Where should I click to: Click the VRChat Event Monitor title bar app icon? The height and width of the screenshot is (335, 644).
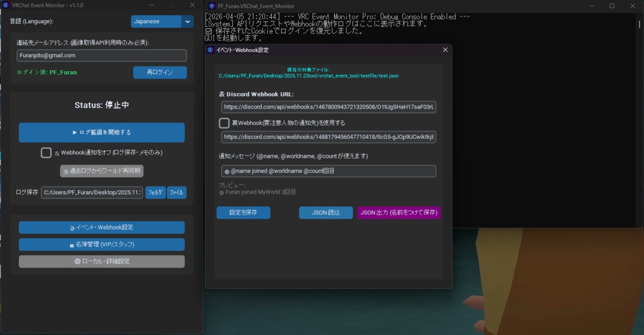tap(6, 5)
